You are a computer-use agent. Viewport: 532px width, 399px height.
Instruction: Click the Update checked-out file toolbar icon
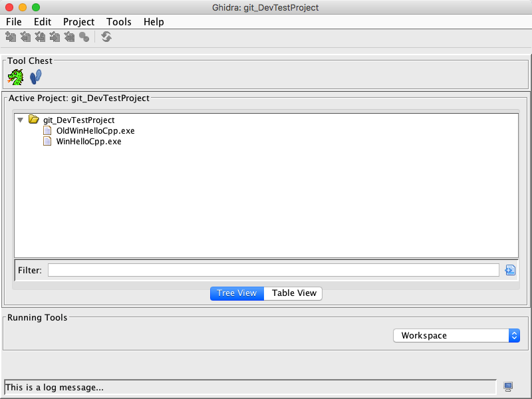point(40,37)
